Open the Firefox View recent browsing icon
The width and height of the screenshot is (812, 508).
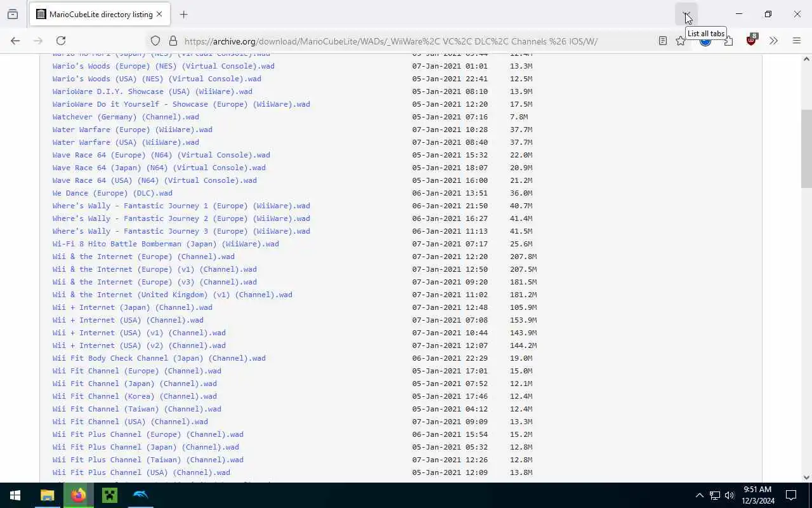[13, 14]
